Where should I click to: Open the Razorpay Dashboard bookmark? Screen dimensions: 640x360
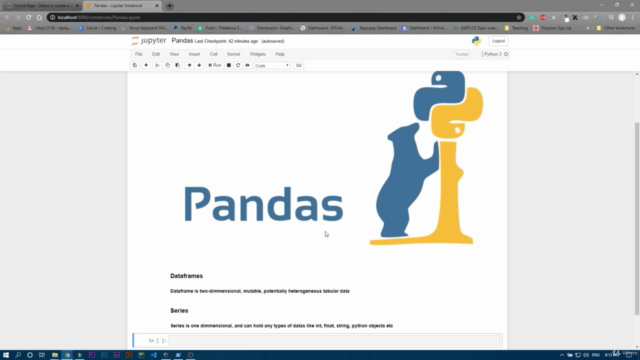374,28
